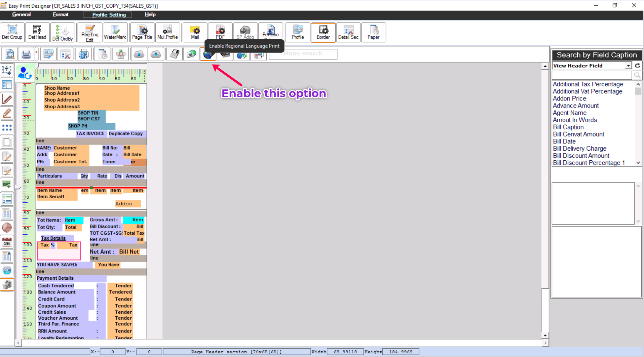The width and height of the screenshot is (644, 357).
Task: Select Bill Discount Amount field
Action: (581, 156)
